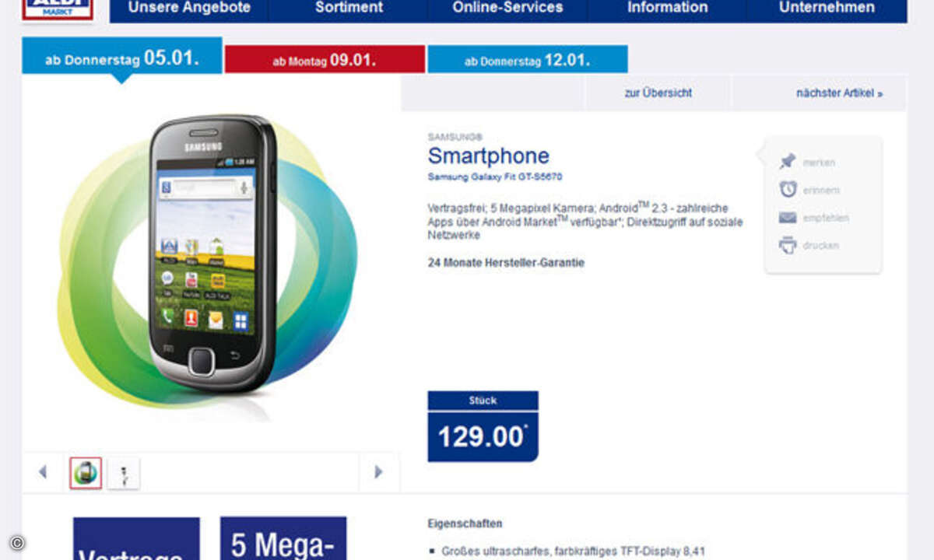Open the Unternehmen menu
Screen dimensions: 934x560
pyautogui.click(x=827, y=9)
